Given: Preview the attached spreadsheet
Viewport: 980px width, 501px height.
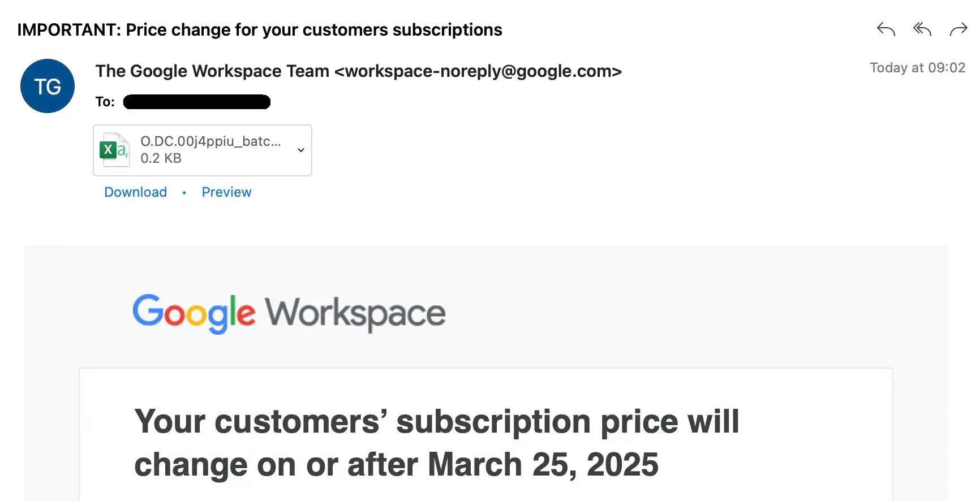Looking at the screenshot, I should (226, 192).
